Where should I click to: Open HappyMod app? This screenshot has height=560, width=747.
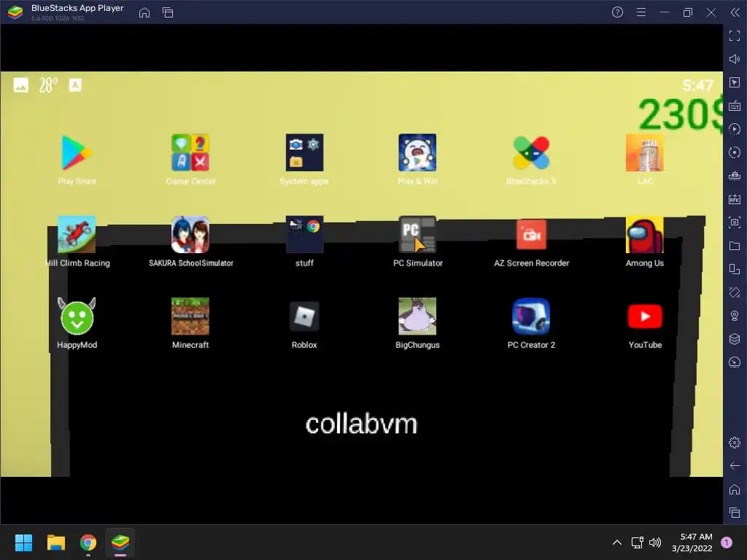77,316
